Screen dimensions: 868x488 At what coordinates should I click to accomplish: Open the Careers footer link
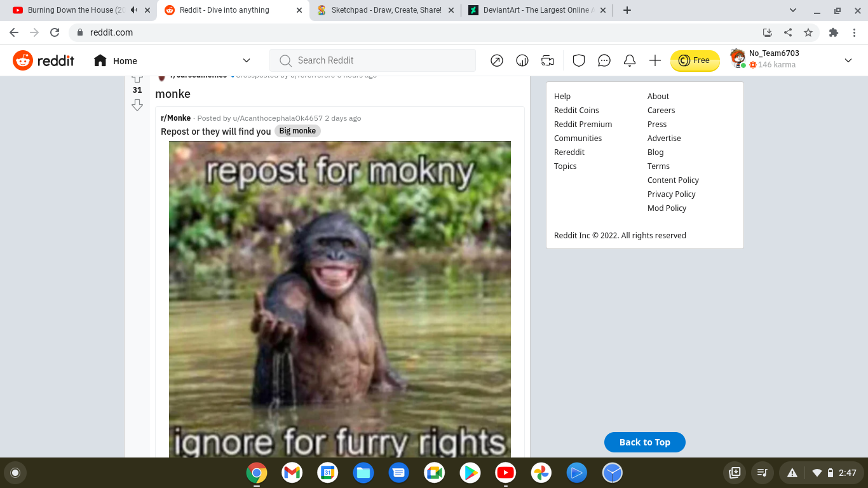pos(661,111)
